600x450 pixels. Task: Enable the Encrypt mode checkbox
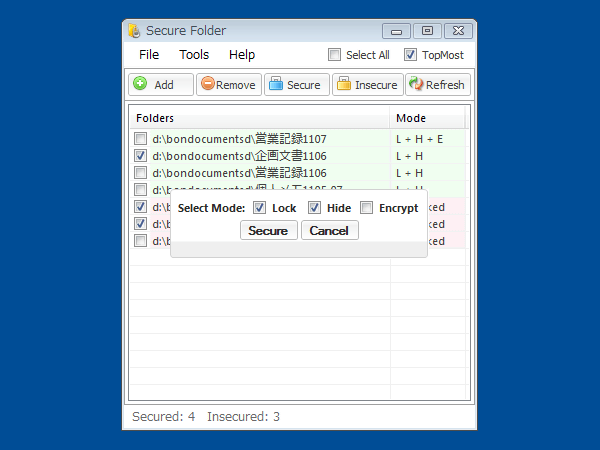click(366, 208)
